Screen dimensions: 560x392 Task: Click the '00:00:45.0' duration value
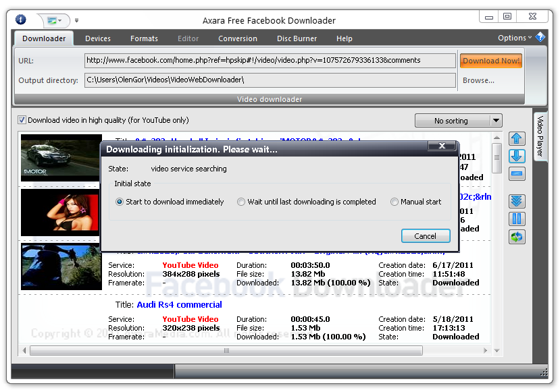pyautogui.click(x=310, y=319)
